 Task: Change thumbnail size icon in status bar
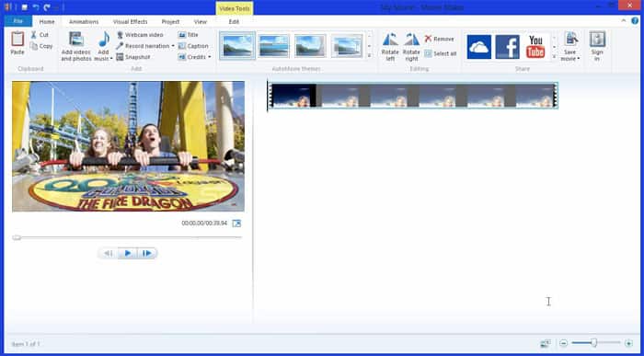click(x=546, y=343)
